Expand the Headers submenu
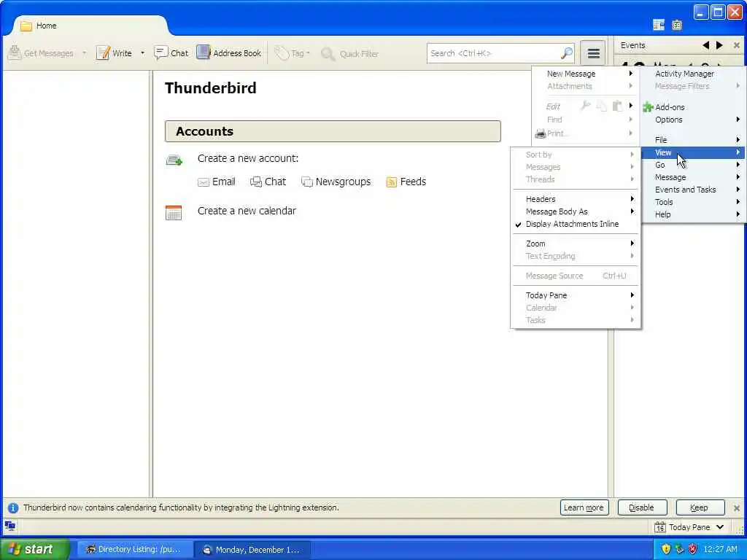This screenshot has width=747, height=560. pos(576,199)
